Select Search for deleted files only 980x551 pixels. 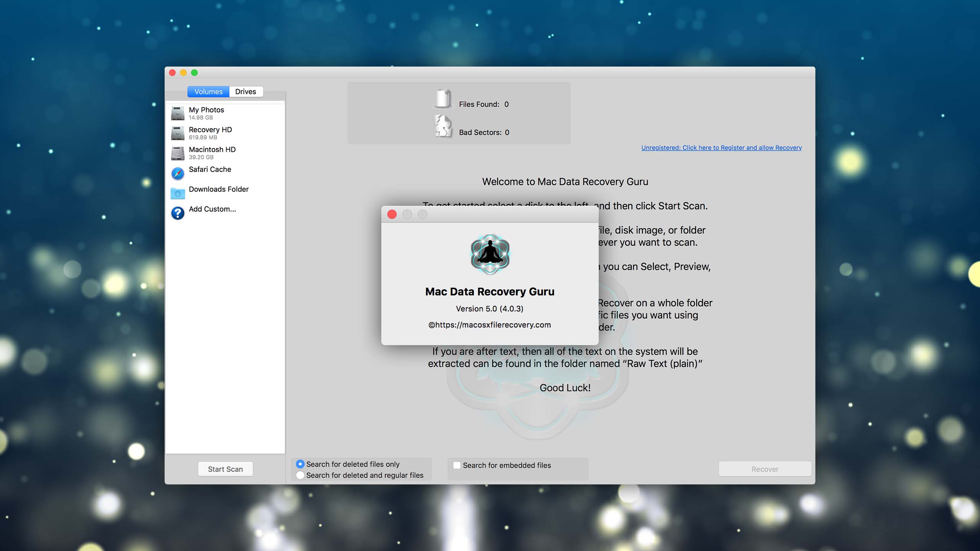click(x=300, y=464)
